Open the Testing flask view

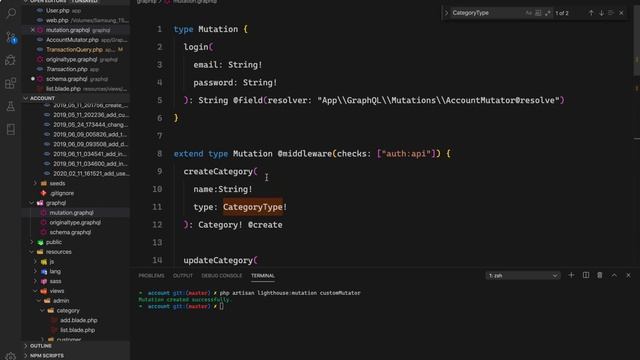click(11, 106)
